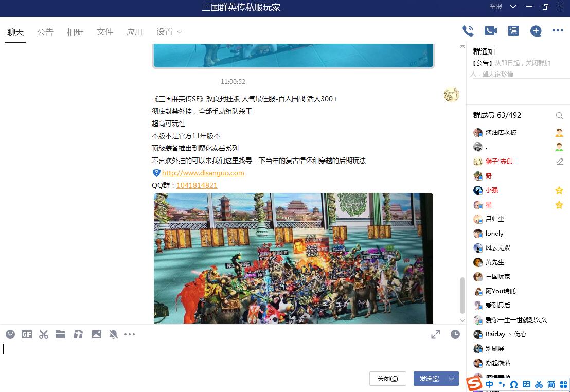Search group members with magnifier icon
Image resolution: width=570 pixels, height=392 pixels.
pos(560,116)
